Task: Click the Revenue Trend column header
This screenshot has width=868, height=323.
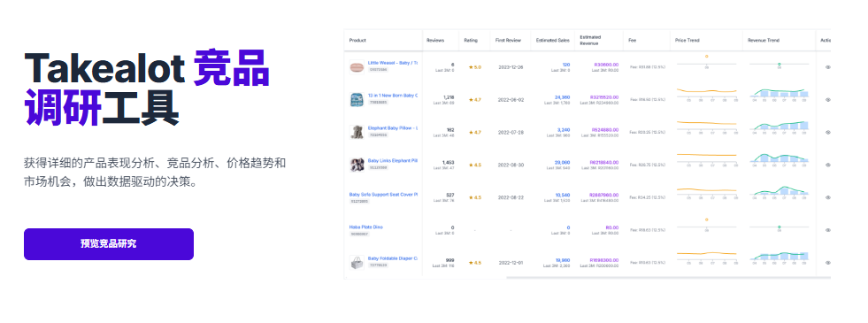Action: (x=764, y=40)
